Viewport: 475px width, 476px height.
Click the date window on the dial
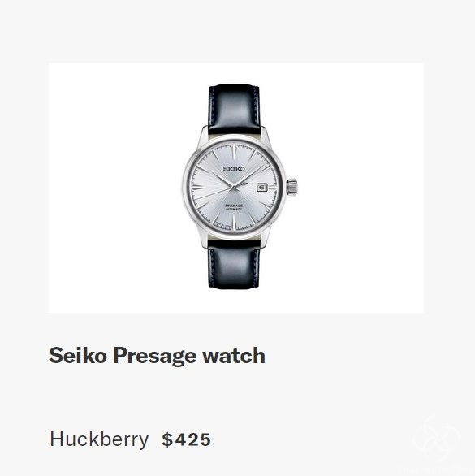[x=262, y=188]
